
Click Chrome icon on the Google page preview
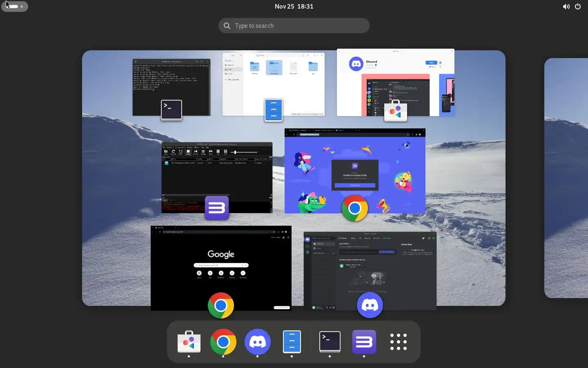click(x=221, y=305)
